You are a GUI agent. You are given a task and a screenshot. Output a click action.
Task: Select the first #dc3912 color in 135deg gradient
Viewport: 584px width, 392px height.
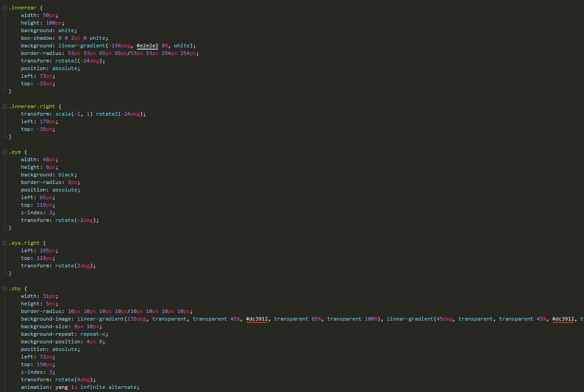(x=257, y=319)
